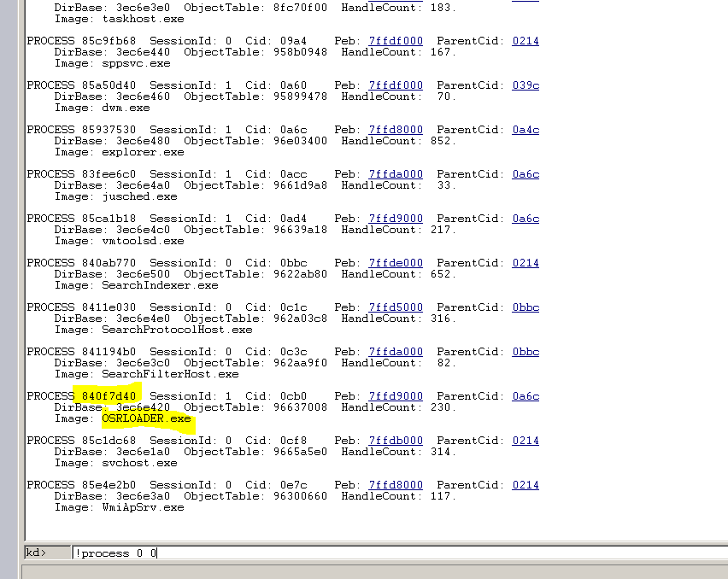This screenshot has width=728, height=579.
Task: Click ParentCid 0a6c link of OSRLOADER.exe
Action: pos(525,396)
